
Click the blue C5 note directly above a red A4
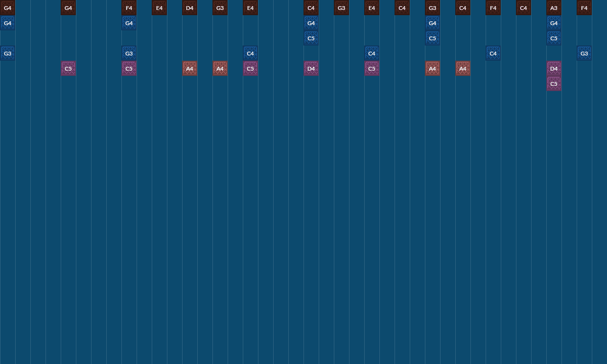(x=432, y=38)
